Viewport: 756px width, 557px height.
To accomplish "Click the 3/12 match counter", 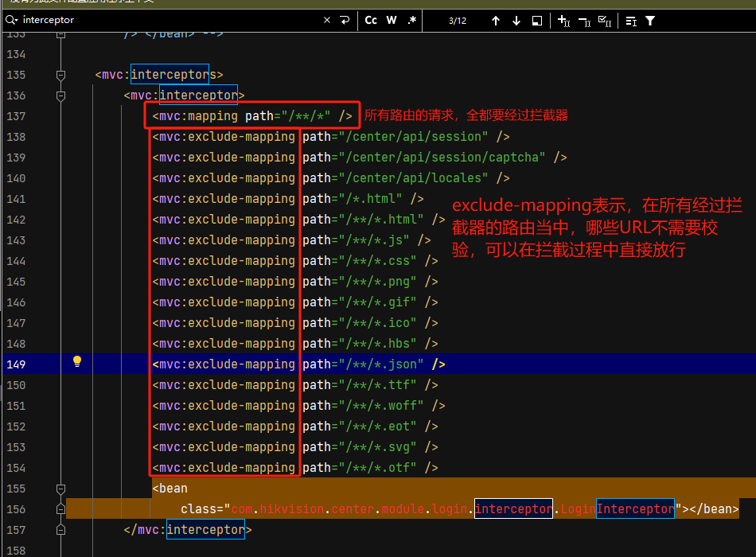I will 458,21.
